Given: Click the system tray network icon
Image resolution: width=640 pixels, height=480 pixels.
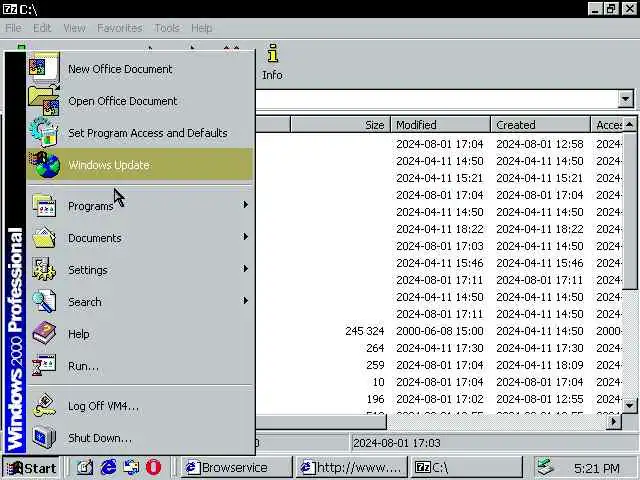Looking at the screenshot, I should tap(545, 467).
